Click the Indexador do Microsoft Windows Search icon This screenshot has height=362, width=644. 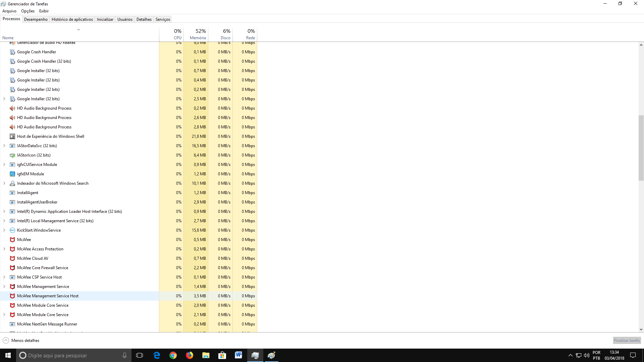click(12, 183)
